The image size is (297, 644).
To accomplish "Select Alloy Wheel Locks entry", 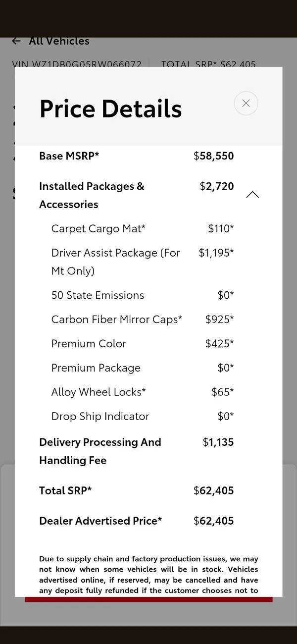I will click(142, 392).
